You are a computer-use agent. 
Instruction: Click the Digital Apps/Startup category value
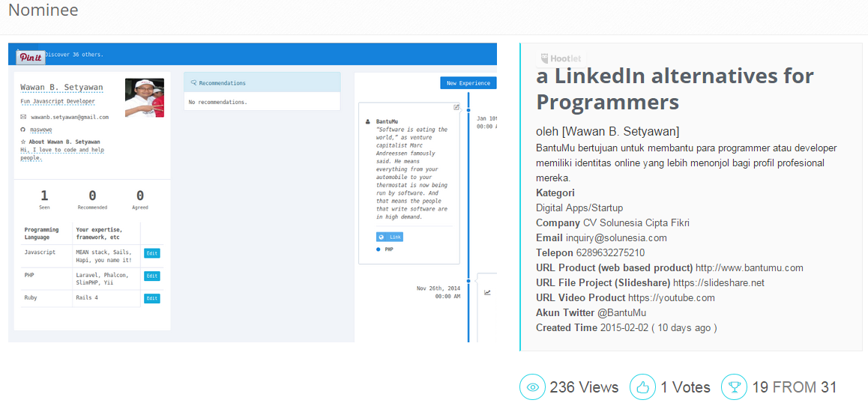[x=579, y=208]
